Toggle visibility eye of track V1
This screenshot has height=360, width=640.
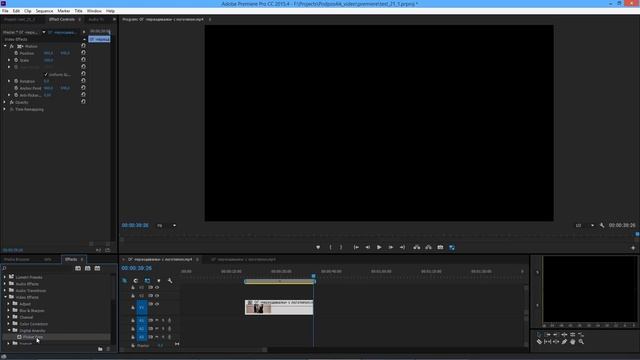157,304
